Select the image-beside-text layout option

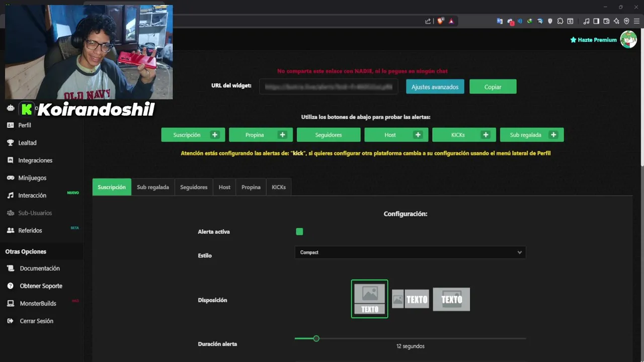click(x=411, y=299)
